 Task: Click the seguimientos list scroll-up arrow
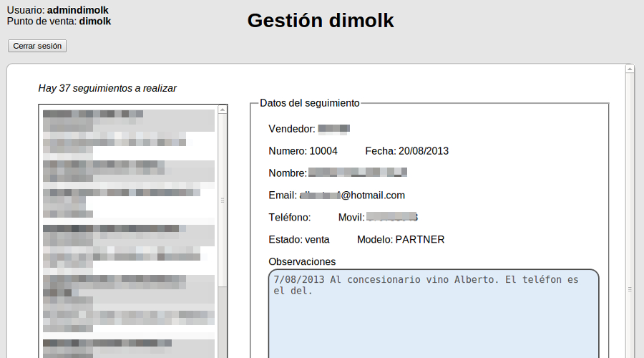pyautogui.click(x=223, y=110)
